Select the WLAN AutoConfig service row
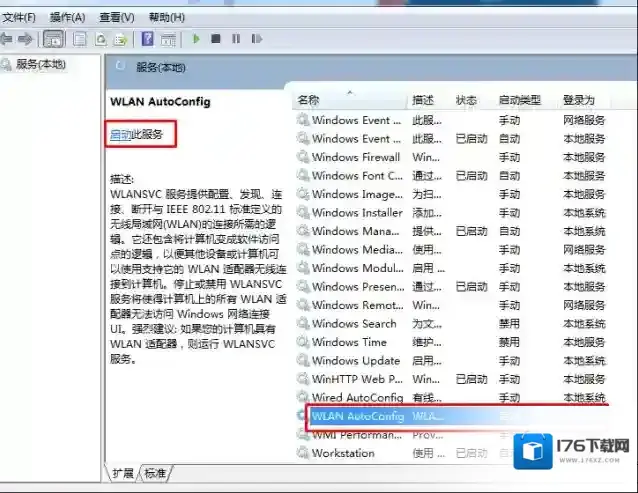638x493 pixels. [x=452, y=416]
